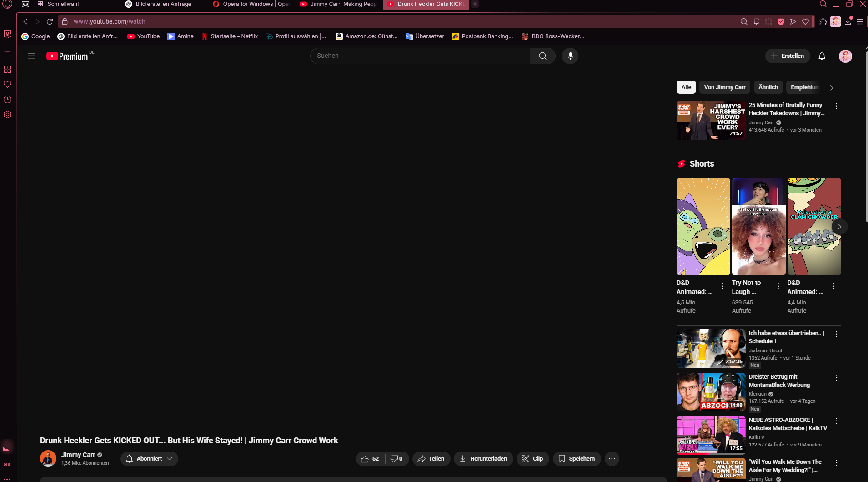Open the Netflix 'Startseite' bookmark
Viewport: 868px width, 482px height.
pyautogui.click(x=230, y=36)
